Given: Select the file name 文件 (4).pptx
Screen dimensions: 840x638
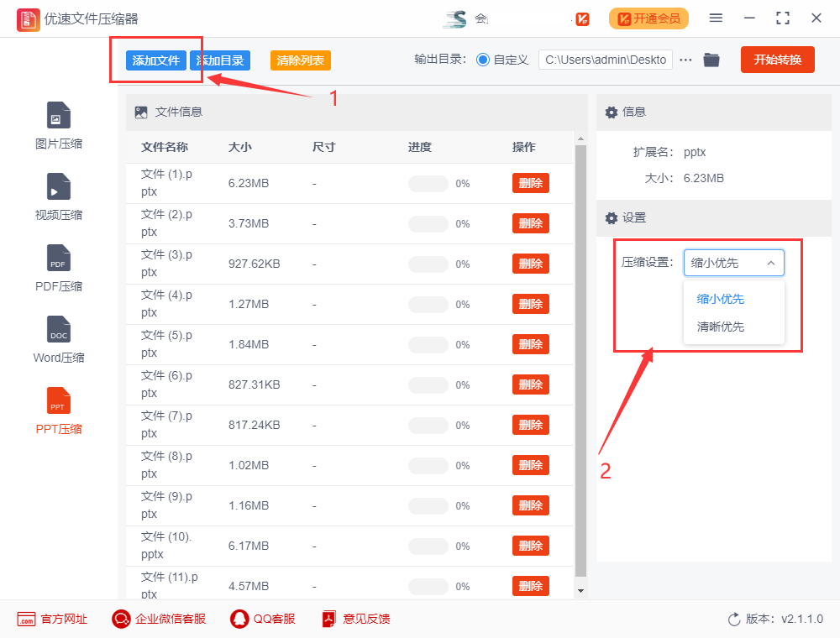Looking at the screenshot, I should point(166,304).
